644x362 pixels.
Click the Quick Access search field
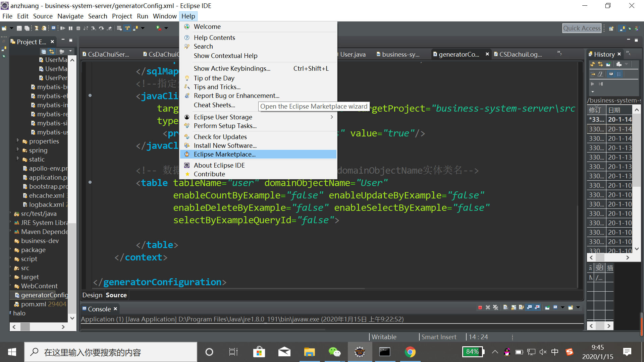(x=582, y=28)
